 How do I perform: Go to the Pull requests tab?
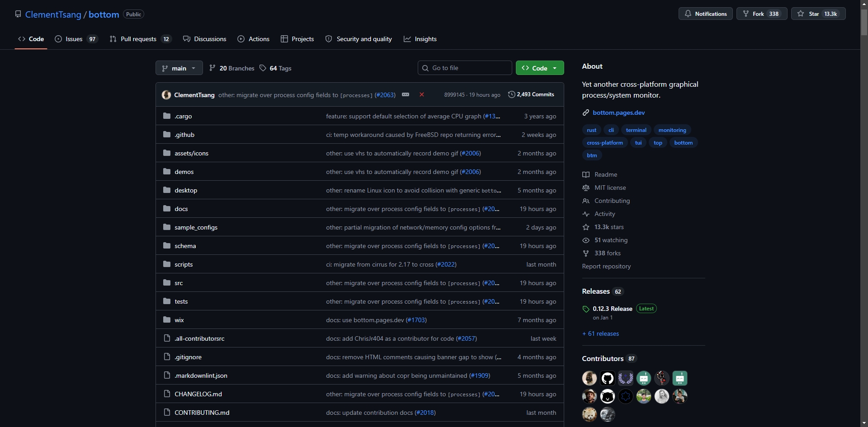(x=141, y=39)
